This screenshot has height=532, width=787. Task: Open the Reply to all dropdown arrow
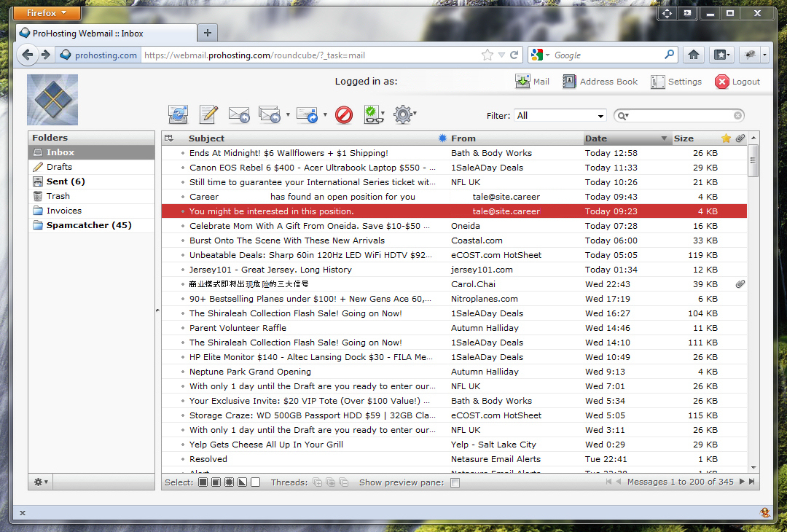288,115
